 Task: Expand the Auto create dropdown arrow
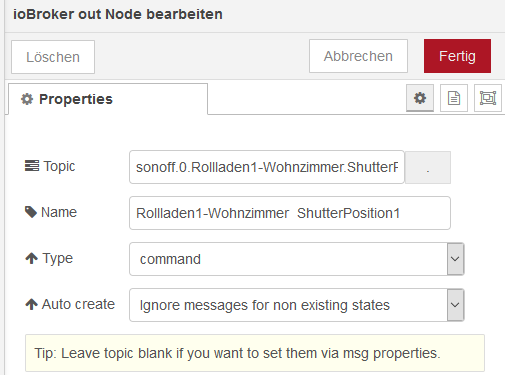click(x=455, y=305)
